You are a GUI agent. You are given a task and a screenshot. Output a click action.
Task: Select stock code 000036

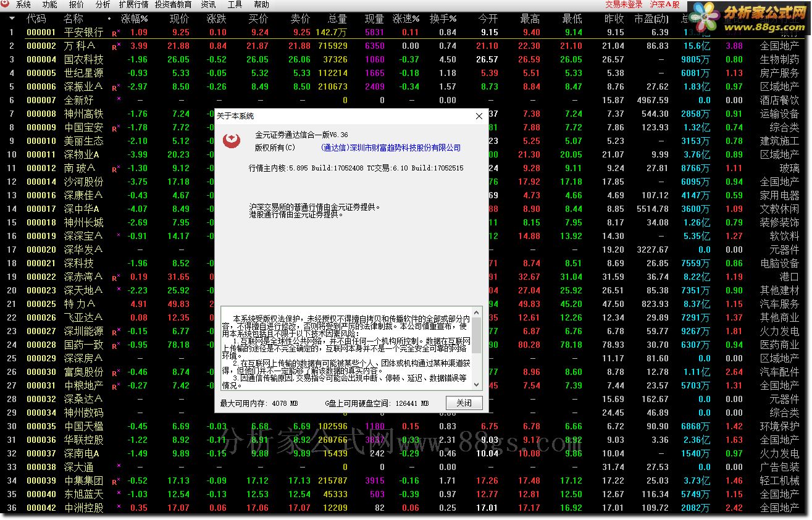(x=41, y=440)
